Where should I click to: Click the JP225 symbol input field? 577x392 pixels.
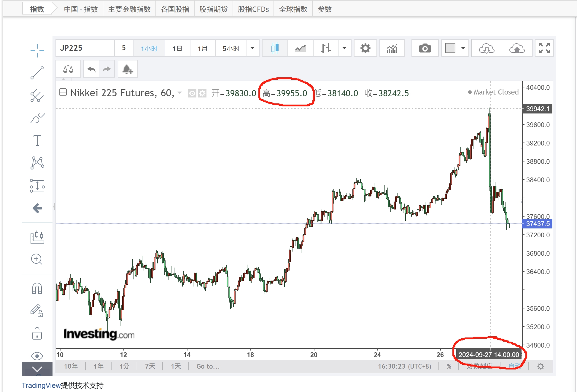tap(85, 48)
